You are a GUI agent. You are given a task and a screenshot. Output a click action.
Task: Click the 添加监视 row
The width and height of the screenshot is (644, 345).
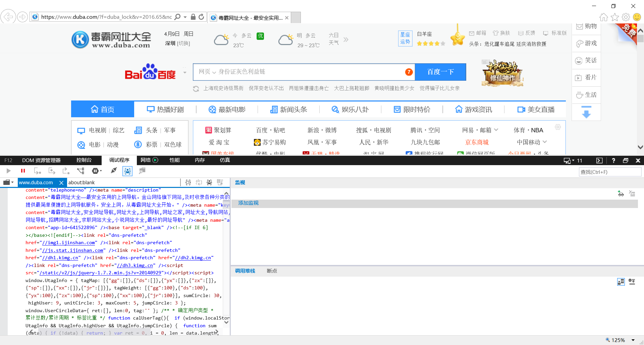tap(435, 203)
